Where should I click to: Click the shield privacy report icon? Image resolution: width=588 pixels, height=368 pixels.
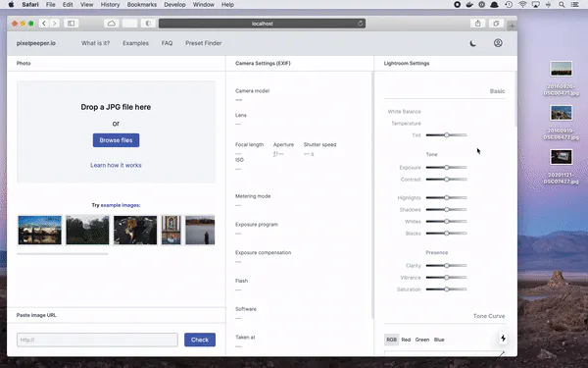[148, 24]
